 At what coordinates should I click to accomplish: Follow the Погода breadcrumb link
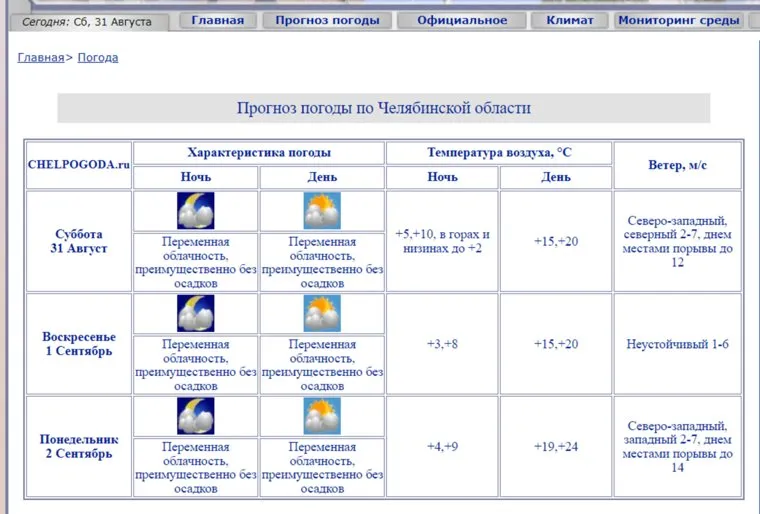(x=98, y=58)
